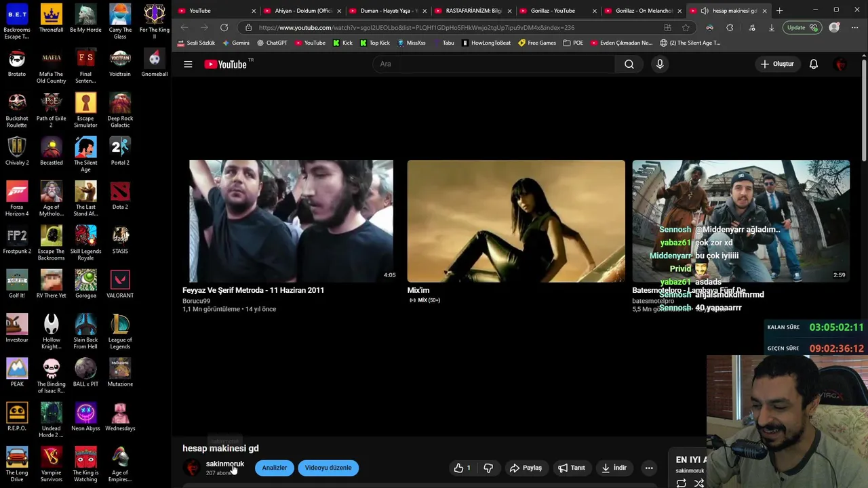
Task: Open the Hollow Knight desktop shortcut
Action: 51,331
